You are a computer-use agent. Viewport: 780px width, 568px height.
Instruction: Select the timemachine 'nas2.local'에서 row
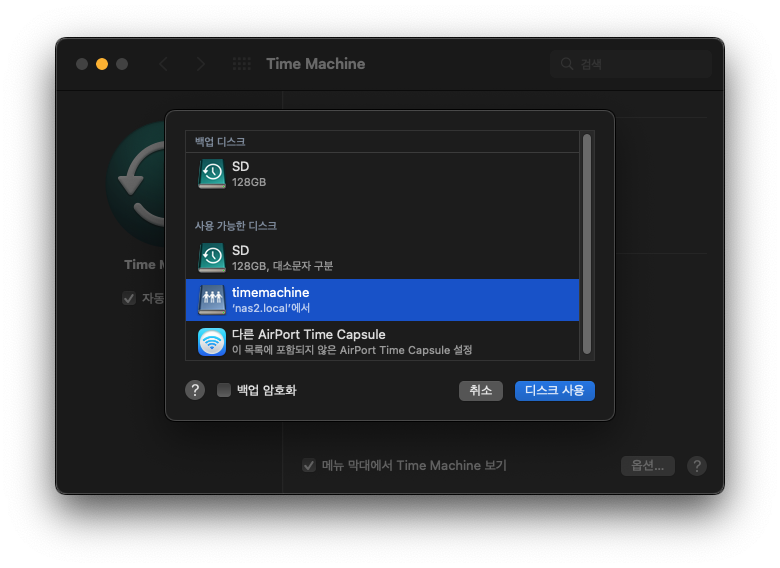382,300
